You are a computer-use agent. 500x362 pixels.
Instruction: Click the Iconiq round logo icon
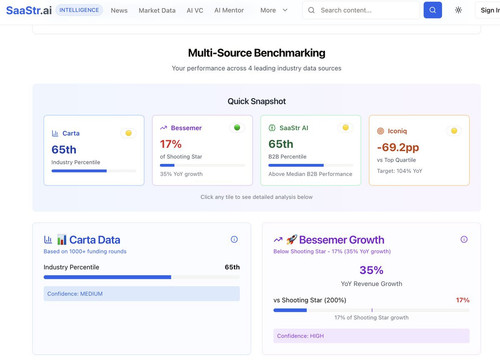tap(380, 131)
